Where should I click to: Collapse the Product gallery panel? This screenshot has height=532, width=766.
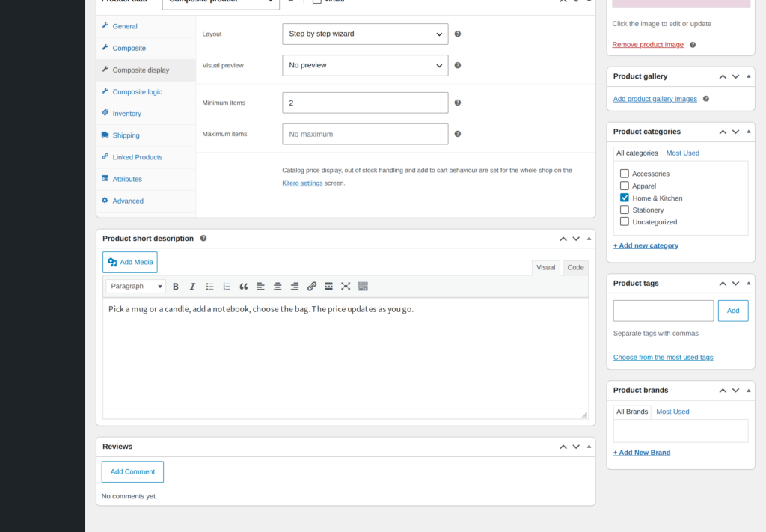[x=748, y=76]
